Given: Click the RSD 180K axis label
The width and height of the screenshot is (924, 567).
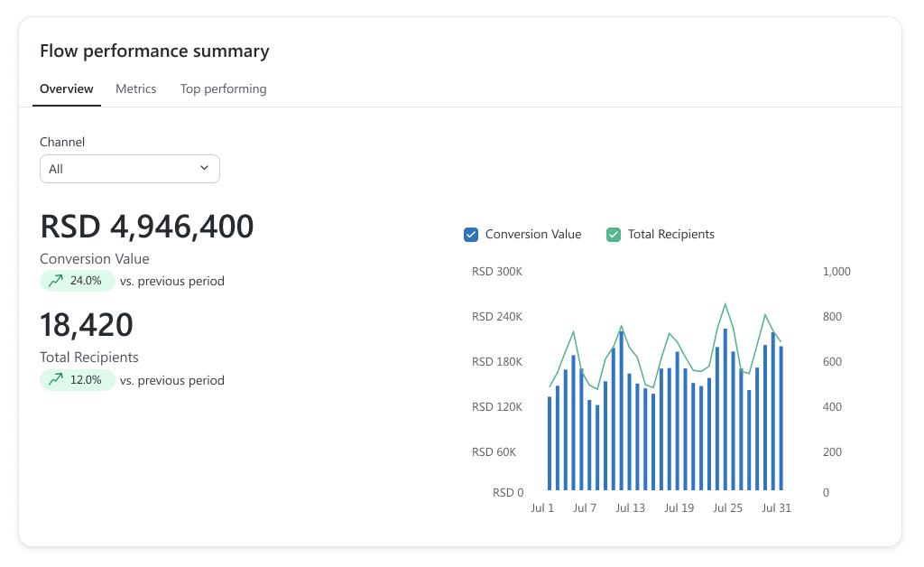Looking at the screenshot, I should pos(497,362).
